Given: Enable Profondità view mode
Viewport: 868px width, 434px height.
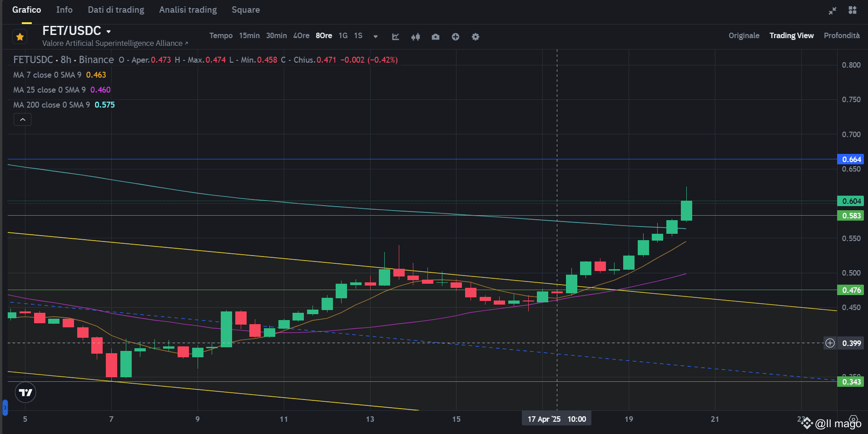Looking at the screenshot, I should pos(842,35).
